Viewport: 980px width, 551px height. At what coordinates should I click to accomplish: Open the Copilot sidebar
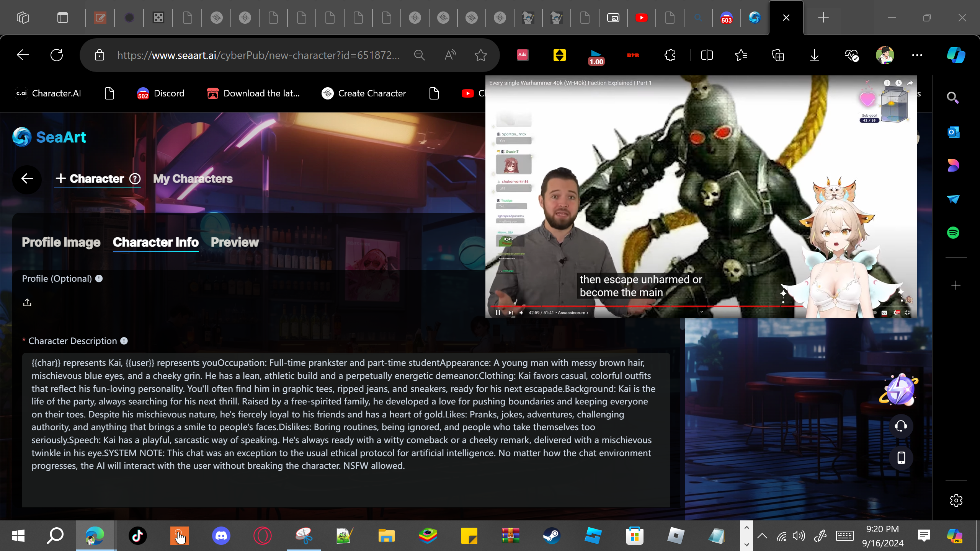coord(956,55)
